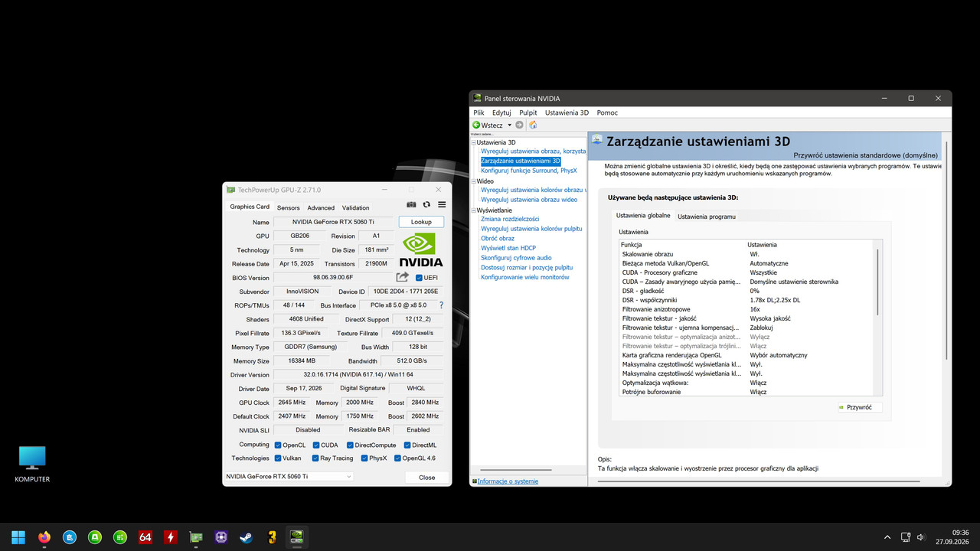
Task: Click Przywróć ustawienia standardowe (domyślne) link
Action: [x=865, y=155]
